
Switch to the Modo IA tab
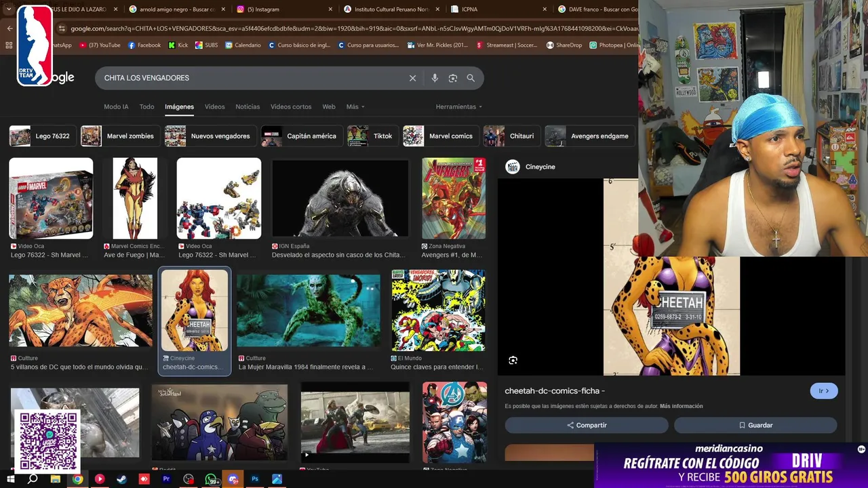point(116,106)
